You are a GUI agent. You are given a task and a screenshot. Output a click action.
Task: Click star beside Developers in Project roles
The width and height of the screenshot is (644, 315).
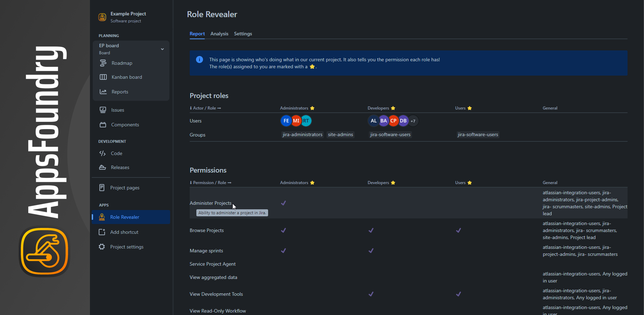coord(393,108)
